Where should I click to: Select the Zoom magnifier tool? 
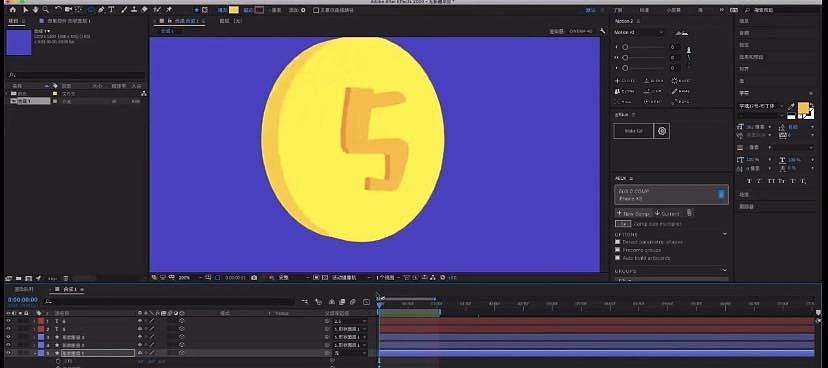pos(45,10)
